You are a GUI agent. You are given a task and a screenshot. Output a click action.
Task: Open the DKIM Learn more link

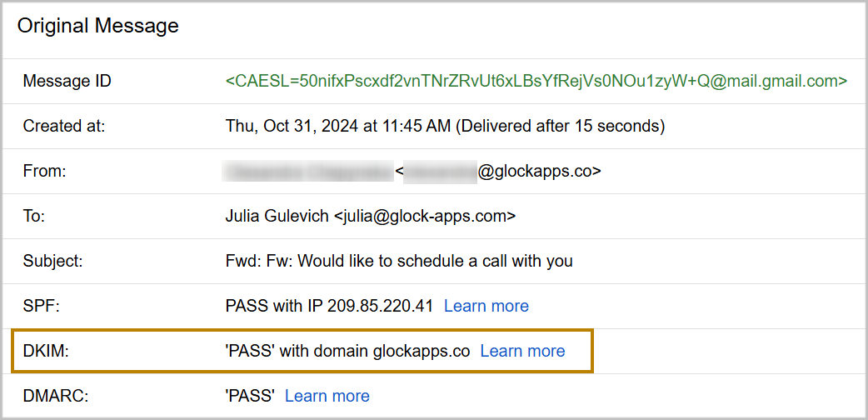pyautogui.click(x=522, y=351)
